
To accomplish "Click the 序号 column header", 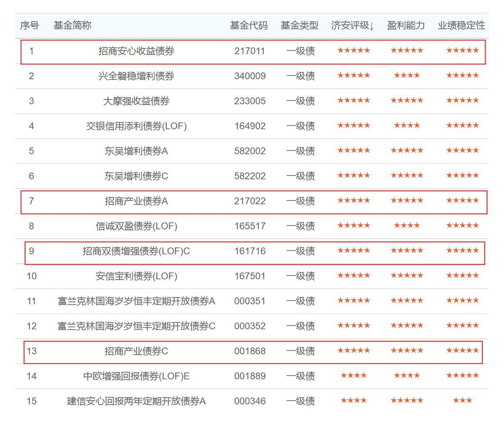I will tap(29, 26).
